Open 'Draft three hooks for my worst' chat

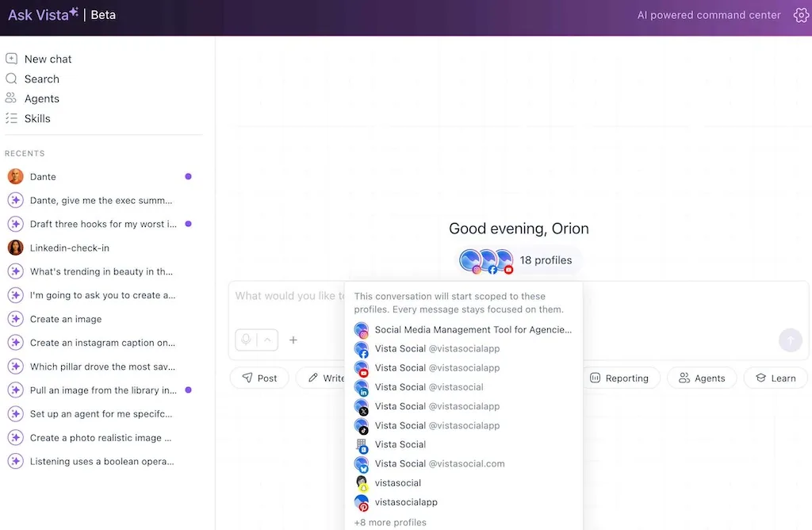click(x=100, y=224)
